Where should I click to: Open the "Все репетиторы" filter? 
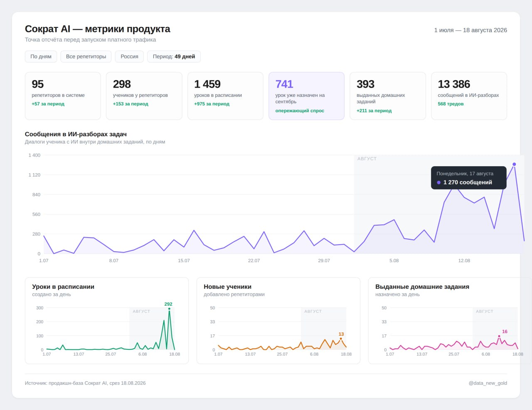[x=86, y=56]
